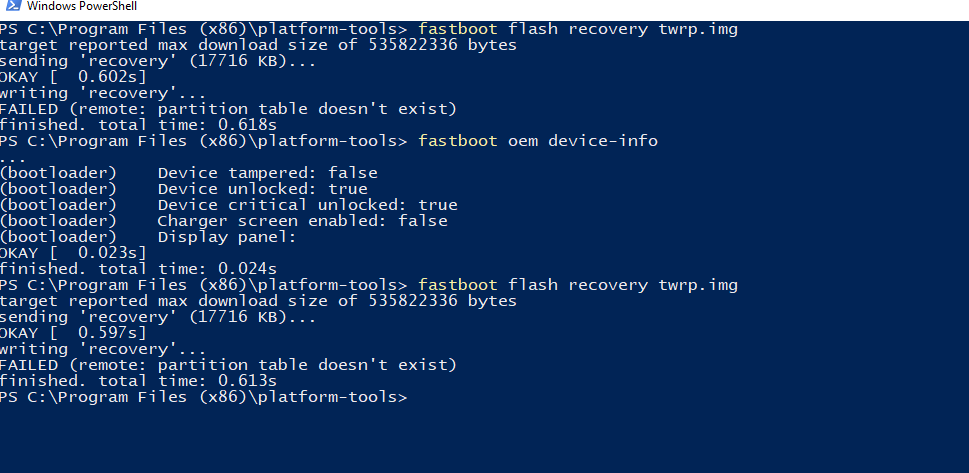969x473 pixels.
Task: Click the "finished. total time: 0.618s" line
Action: tap(138, 125)
